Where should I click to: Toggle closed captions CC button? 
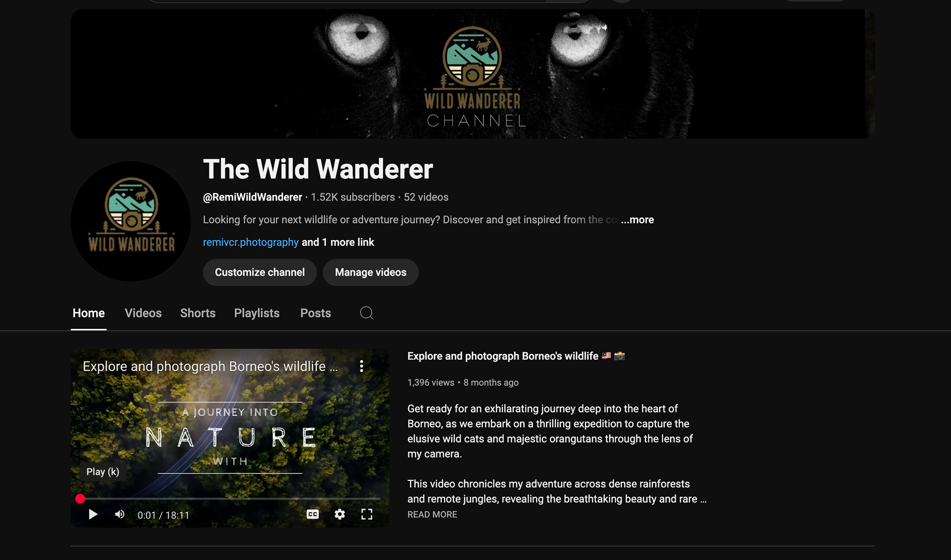[x=313, y=514]
